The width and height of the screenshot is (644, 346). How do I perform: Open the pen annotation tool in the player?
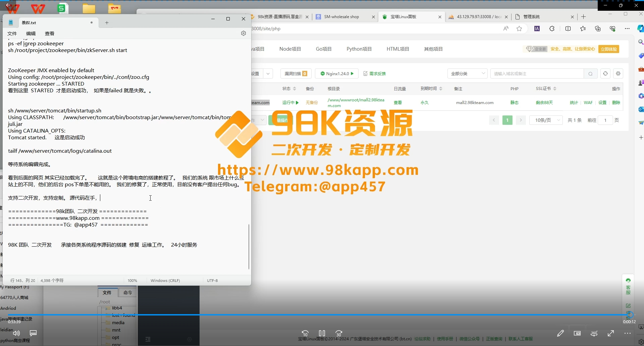[x=560, y=333]
